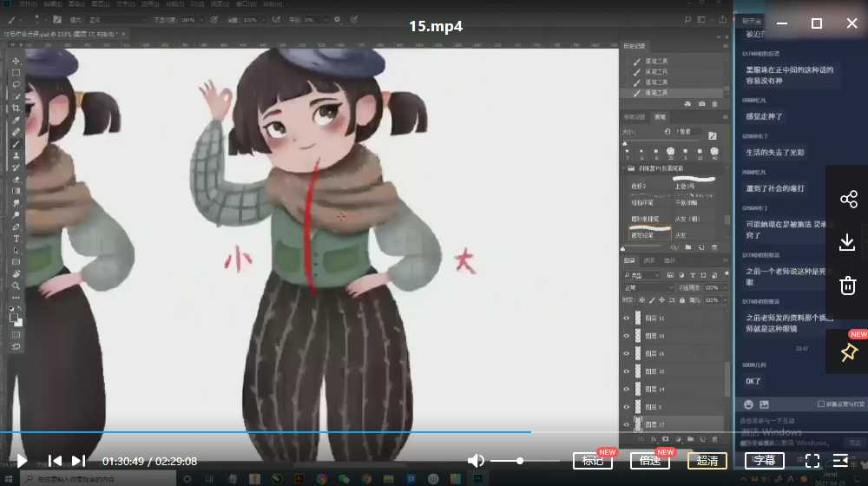Enter fullscreen mode
Viewport: 868px width, 486px height.
[812, 461]
